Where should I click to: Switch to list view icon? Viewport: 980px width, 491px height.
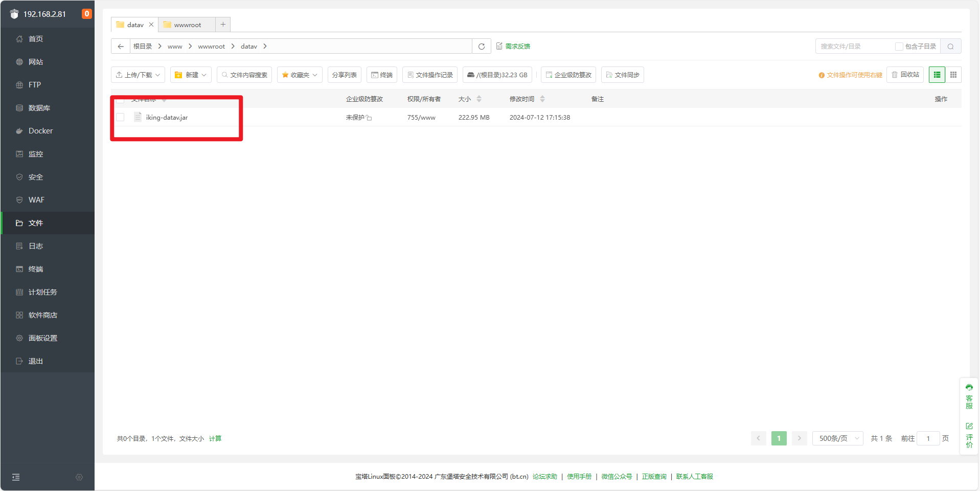pos(937,75)
